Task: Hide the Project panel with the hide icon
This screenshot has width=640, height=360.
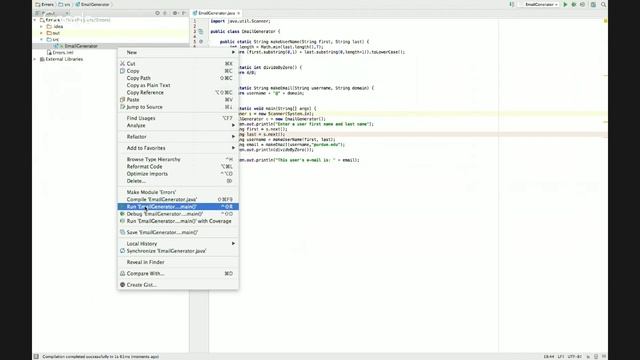Action: pyautogui.click(x=184, y=13)
